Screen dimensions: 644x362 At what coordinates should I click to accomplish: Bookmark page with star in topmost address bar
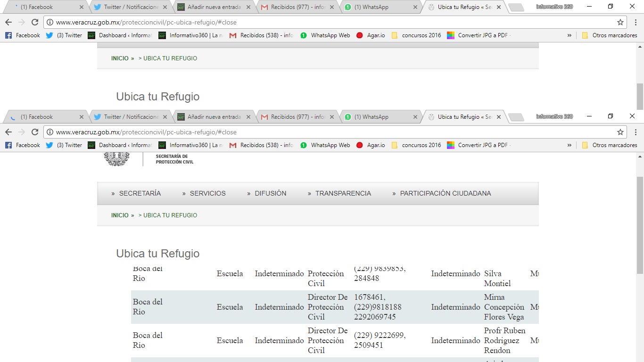click(620, 22)
